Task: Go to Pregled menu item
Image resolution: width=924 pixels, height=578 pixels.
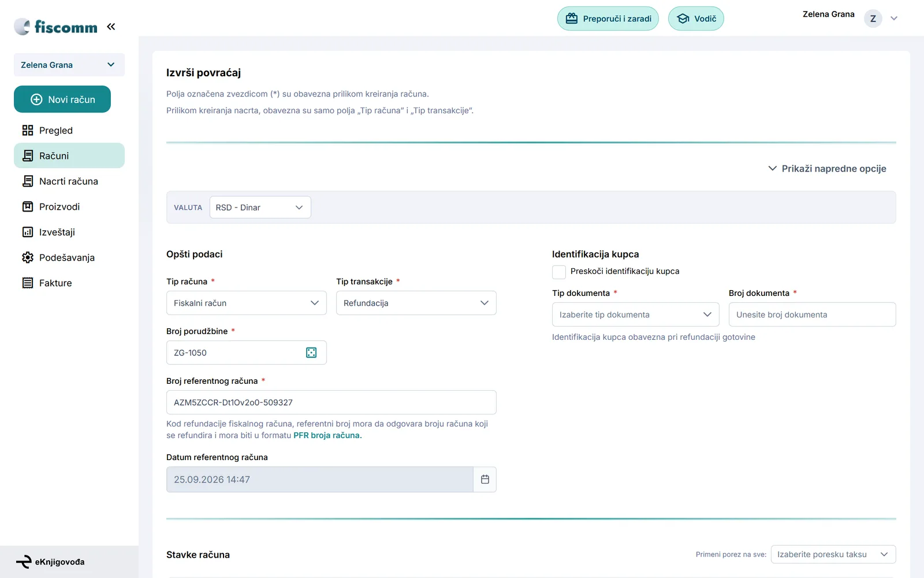Action: point(69,131)
